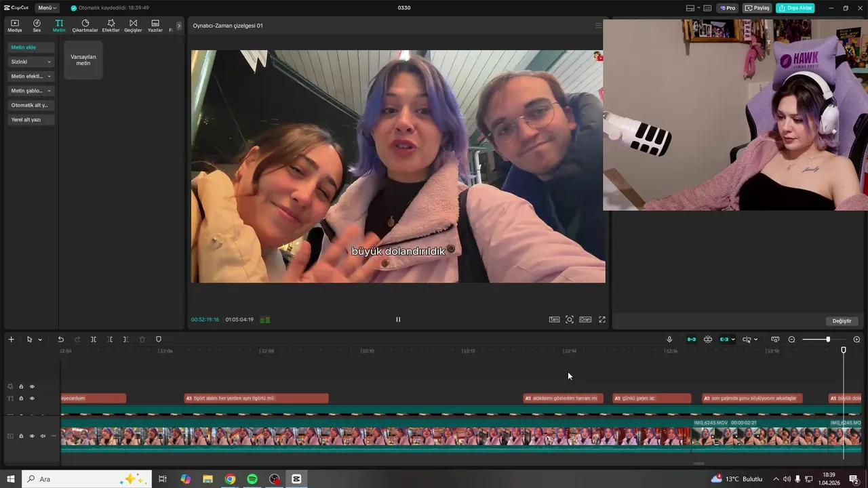Select the Metin text tab
Image resolution: width=868 pixels, height=488 pixels.
[x=59, y=26]
